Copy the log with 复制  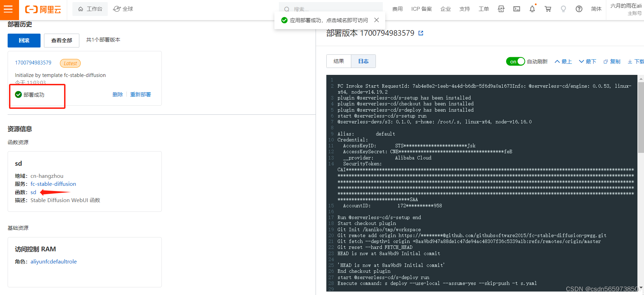coord(612,61)
